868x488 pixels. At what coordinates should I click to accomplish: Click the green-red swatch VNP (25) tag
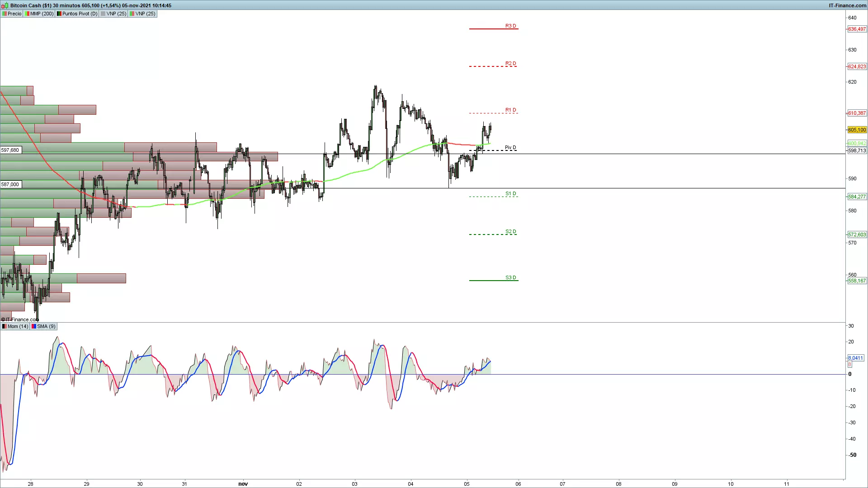coord(142,14)
